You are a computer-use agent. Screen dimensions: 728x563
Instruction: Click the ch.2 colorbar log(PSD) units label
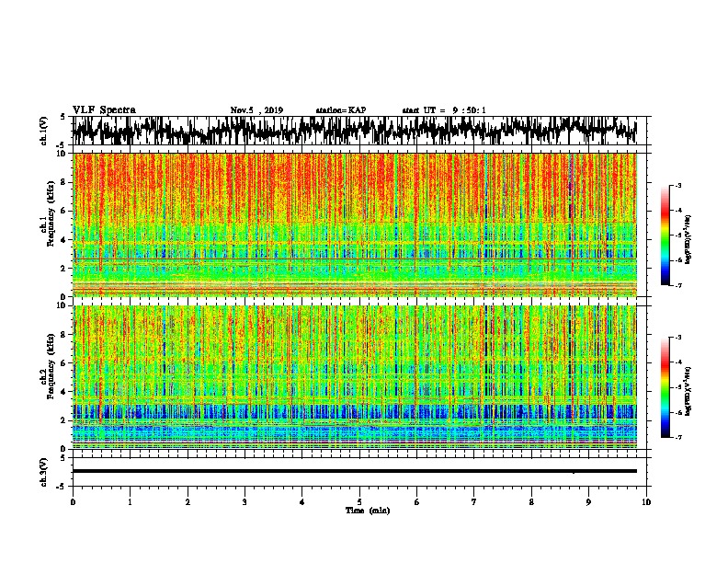[688, 390]
